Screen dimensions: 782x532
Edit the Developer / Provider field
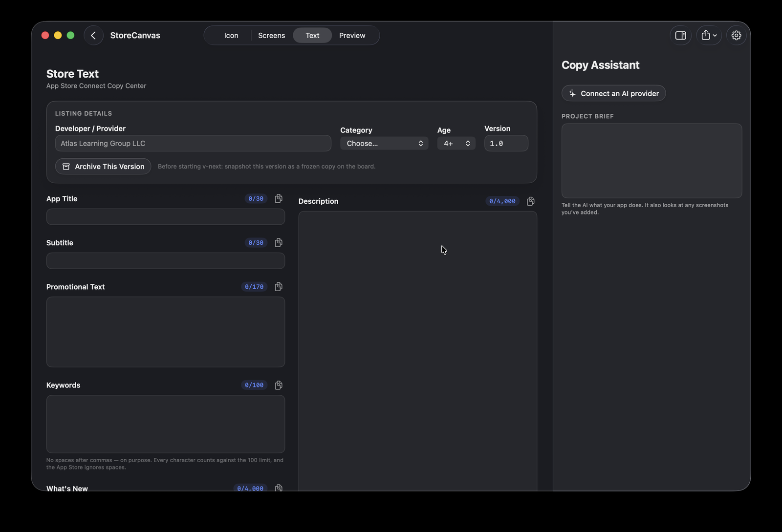(x=193, y=143)
